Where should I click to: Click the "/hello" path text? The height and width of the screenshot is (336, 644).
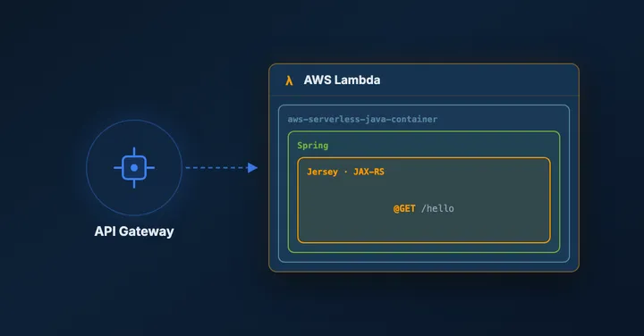click(437, 208)
